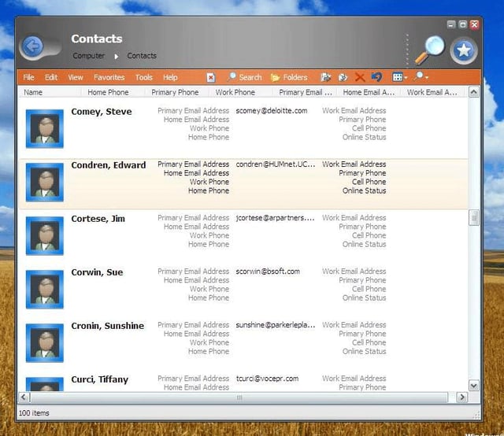The image size is (504, 436).
Task: Click email jcortese@arpartners....
Action: click(275, 218)
